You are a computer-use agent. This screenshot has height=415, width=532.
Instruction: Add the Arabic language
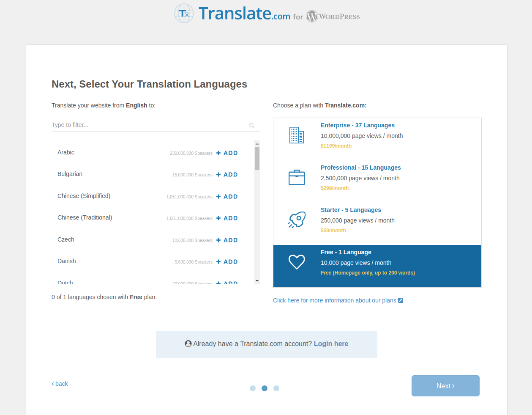pos(227,153)
